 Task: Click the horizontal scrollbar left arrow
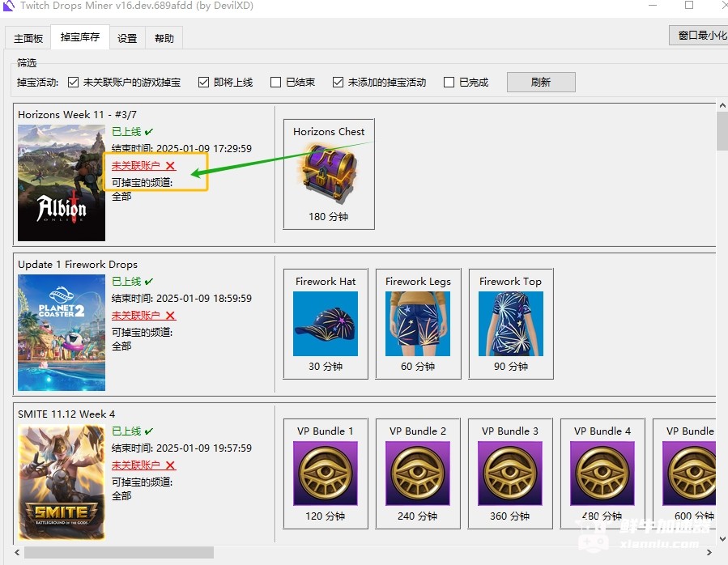[x=17, y=553]
